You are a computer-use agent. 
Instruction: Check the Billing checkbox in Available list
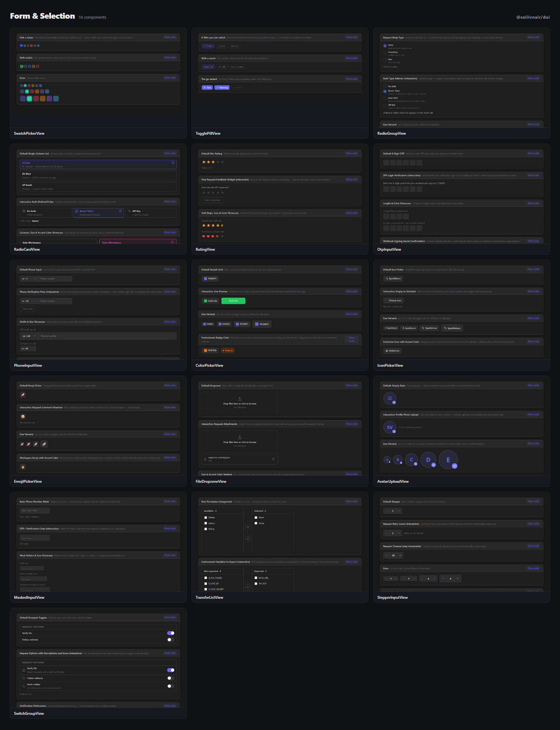[206, 529]
